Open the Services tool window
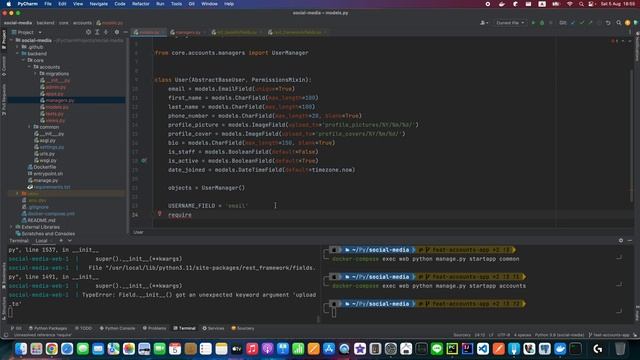 pos(213,328)
